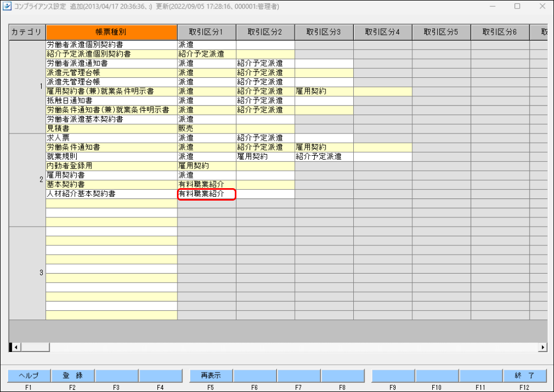The height and width of the screenshot is (392, 554).
Task: Click the 取引区分1 column header
Action: tap(207, 32)
